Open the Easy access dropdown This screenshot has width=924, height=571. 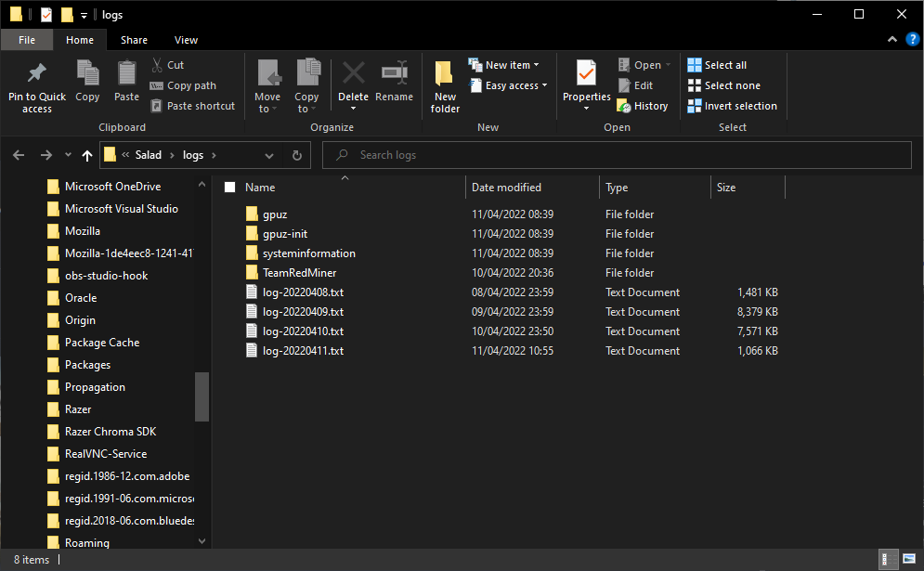(x=509, y=85)
